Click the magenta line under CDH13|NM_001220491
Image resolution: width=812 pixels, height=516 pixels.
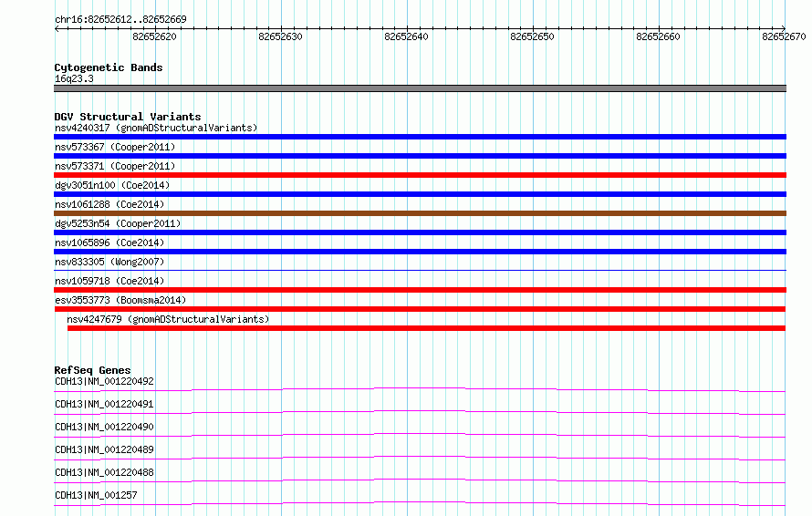tap(420, 412)
